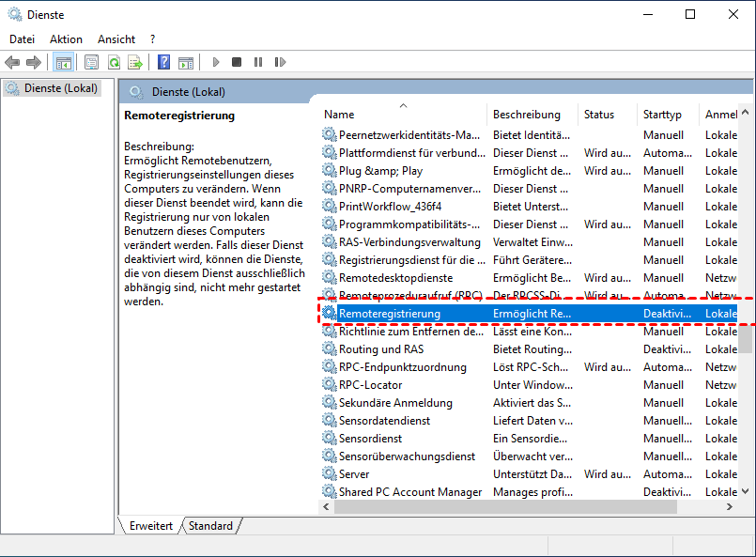Sort by the Status column header
This screenshot has height=557, width=756.
(x=598, y=115)
